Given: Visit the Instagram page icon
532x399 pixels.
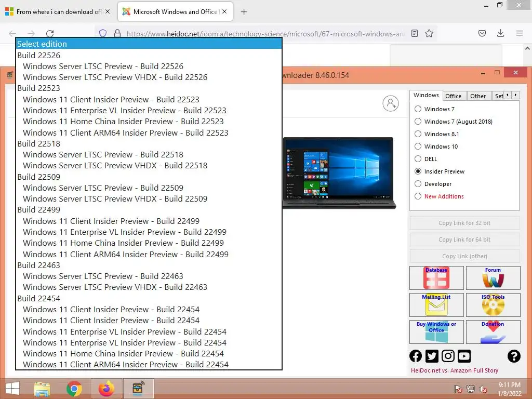Looking at the screenshot, I should pos(448,356).
